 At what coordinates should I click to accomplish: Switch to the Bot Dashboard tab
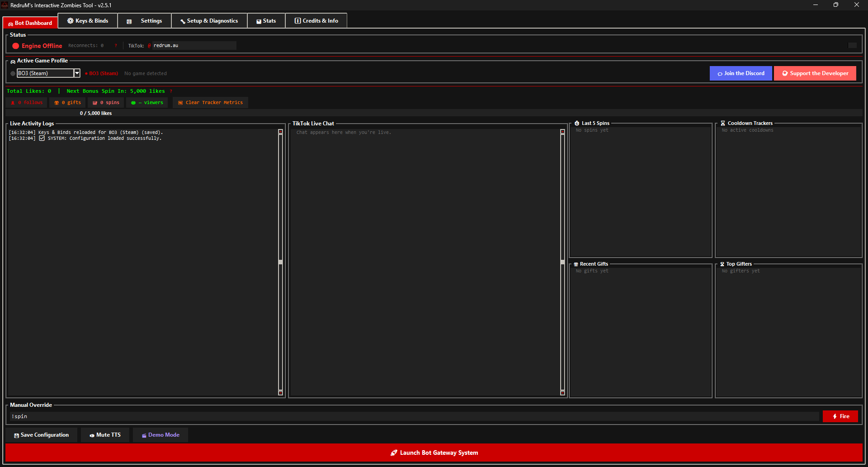coord(30,23)
